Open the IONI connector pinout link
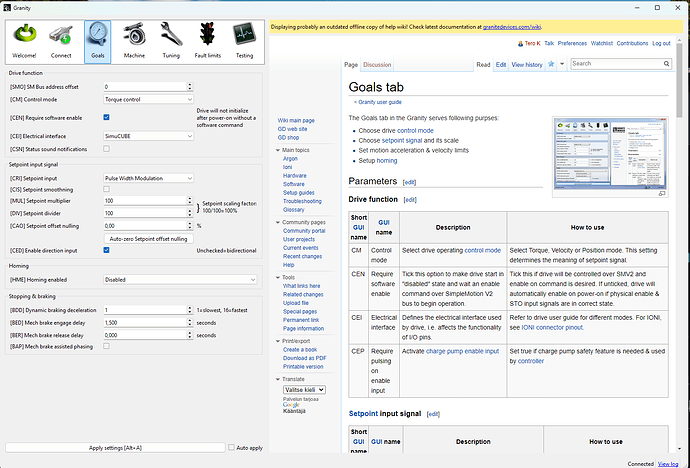 click(x=552, y=328)
